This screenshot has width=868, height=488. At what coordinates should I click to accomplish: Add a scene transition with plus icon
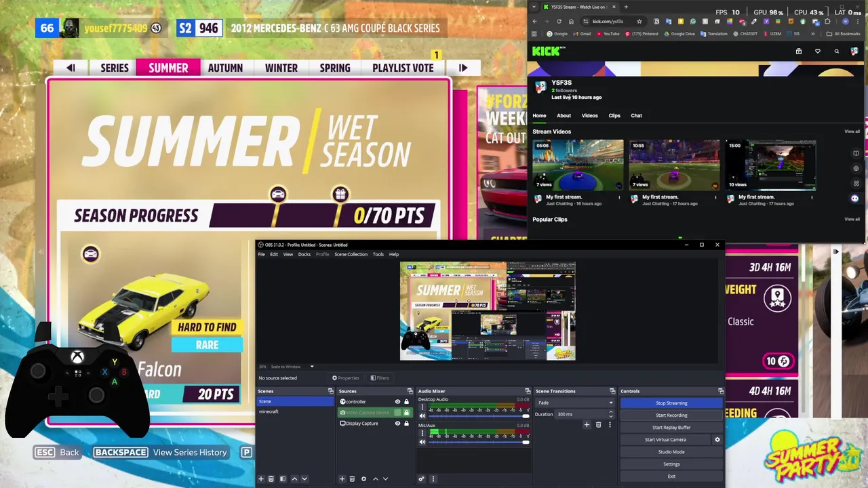(x=587, y=425)
